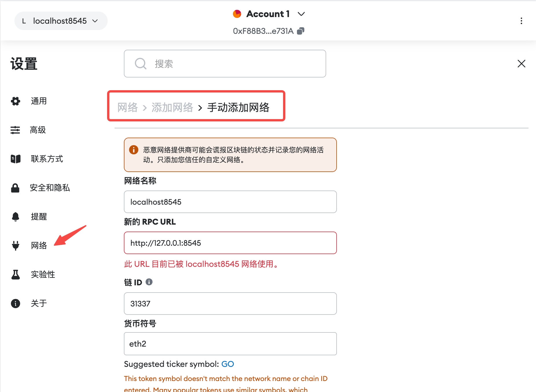
Task: Click the lock icon for Security and Privacy
Action: coord(15,188)
